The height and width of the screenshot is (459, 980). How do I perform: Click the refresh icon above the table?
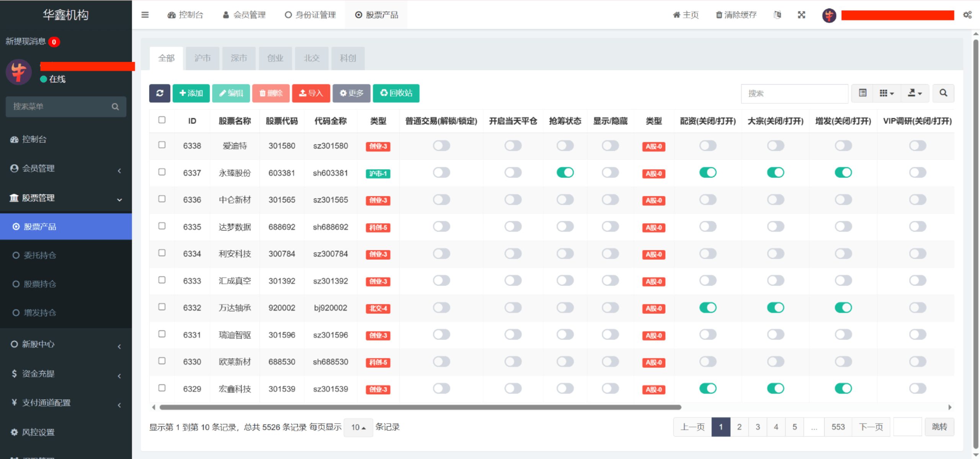[160, 93]
